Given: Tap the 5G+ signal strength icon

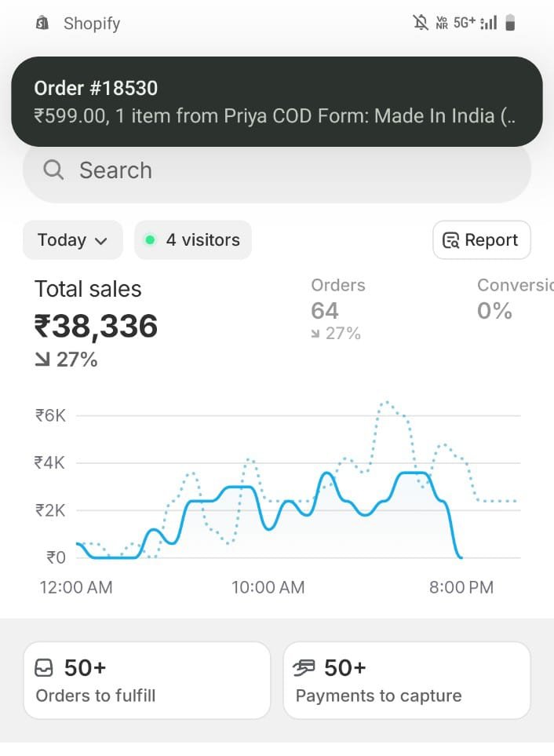Looking at the screenshot, I should pyautogui.click(x=476, y=23).
